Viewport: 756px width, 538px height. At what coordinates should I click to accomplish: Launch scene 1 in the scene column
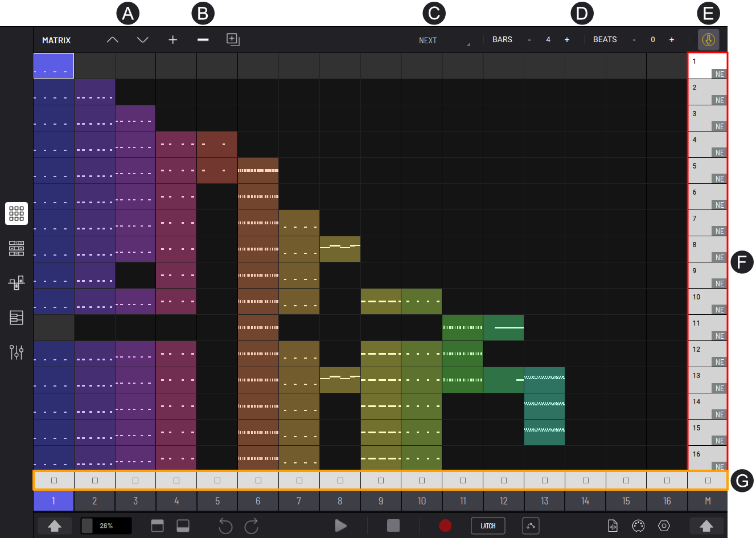708,66
